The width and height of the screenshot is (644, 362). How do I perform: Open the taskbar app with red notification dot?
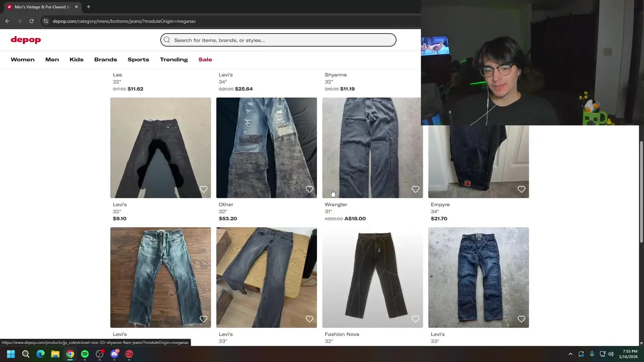click(100, 354)
